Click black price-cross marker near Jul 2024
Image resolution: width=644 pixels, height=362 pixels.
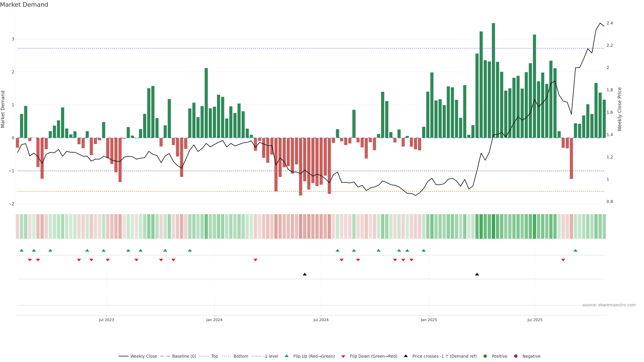pyautogui.click(x=305, y=274)
